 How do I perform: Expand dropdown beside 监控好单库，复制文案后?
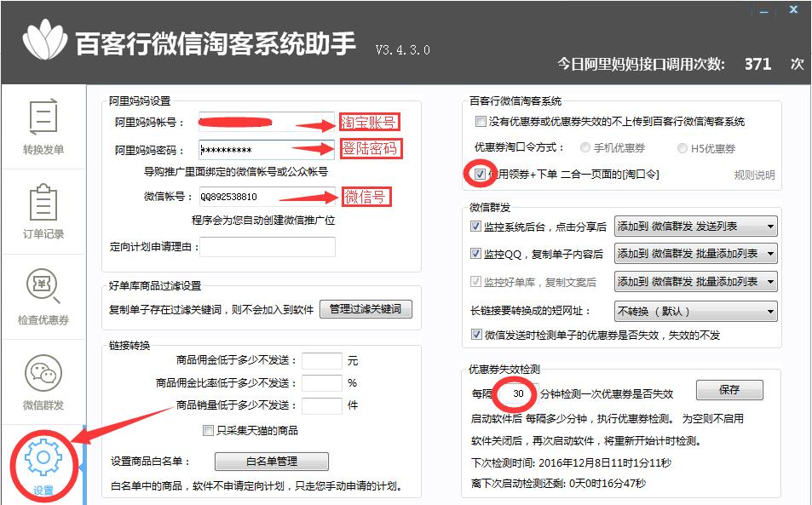coord(695,282)
